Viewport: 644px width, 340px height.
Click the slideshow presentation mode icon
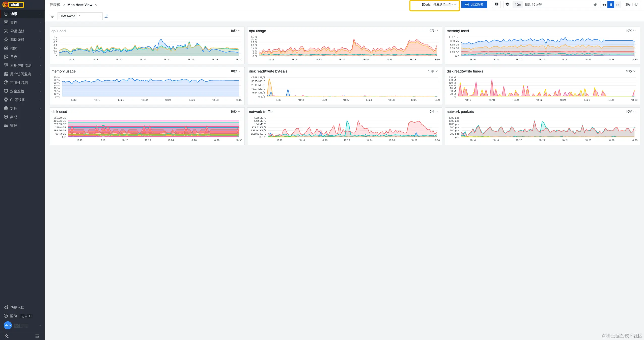[497, 5]
